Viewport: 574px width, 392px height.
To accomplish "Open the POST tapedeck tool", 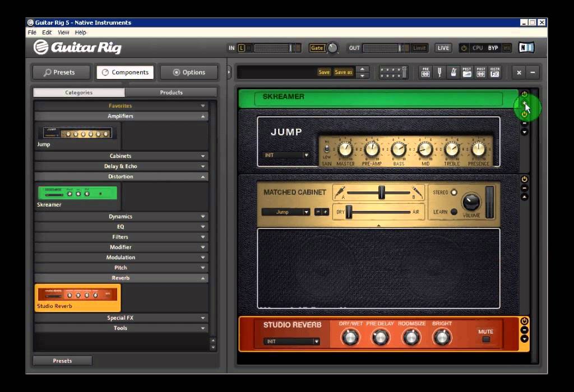I will (x=480, y=72).
